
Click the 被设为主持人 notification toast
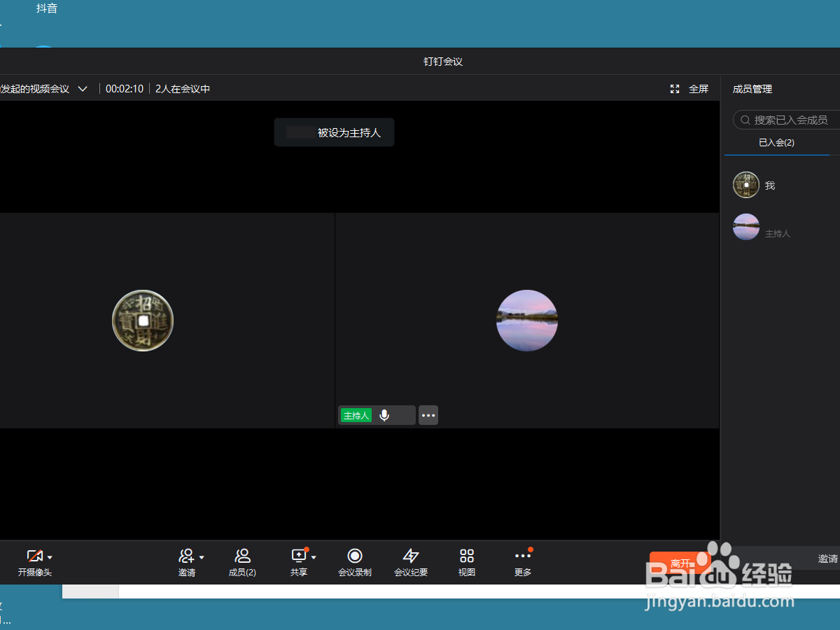[x=334, y=132]
